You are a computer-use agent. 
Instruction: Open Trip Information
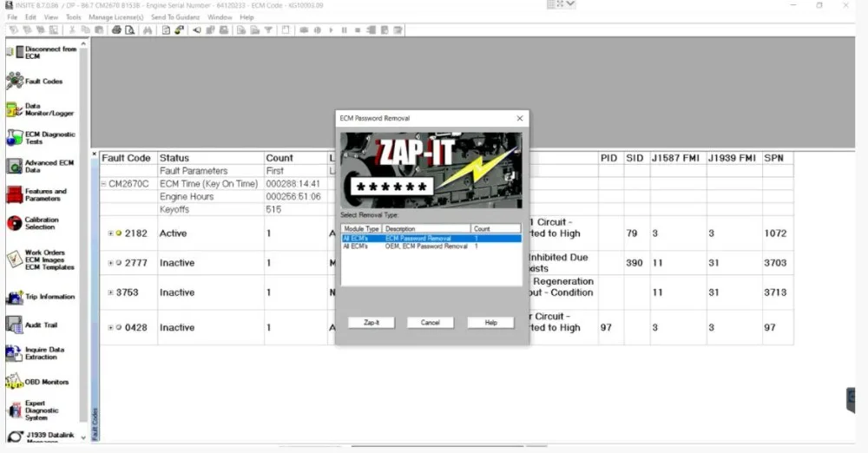tap(40, 297)
